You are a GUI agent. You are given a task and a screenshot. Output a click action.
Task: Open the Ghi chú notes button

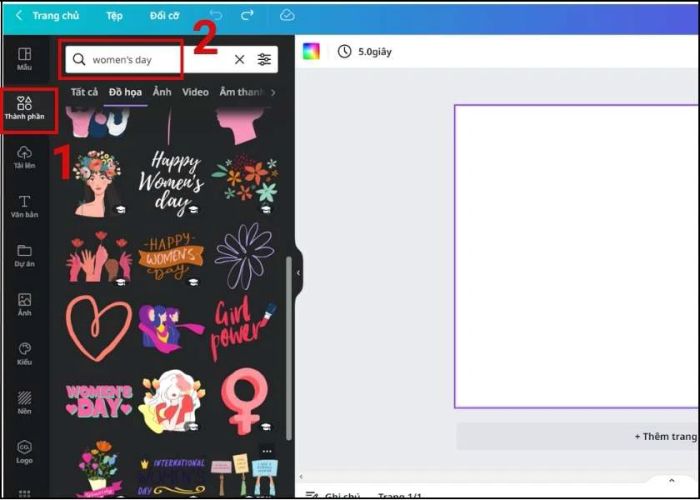[333, 496]
